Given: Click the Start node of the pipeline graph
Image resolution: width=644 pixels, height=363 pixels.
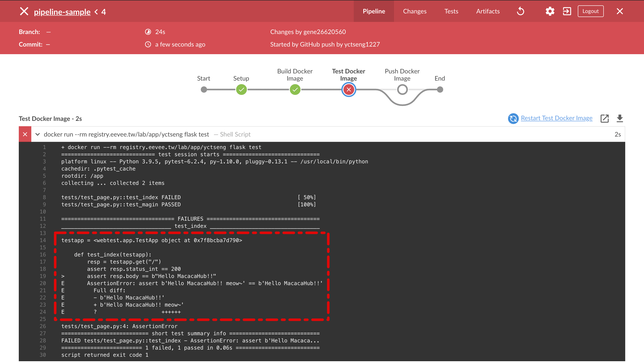Looking at the screenshot, I should coord(203,89).
